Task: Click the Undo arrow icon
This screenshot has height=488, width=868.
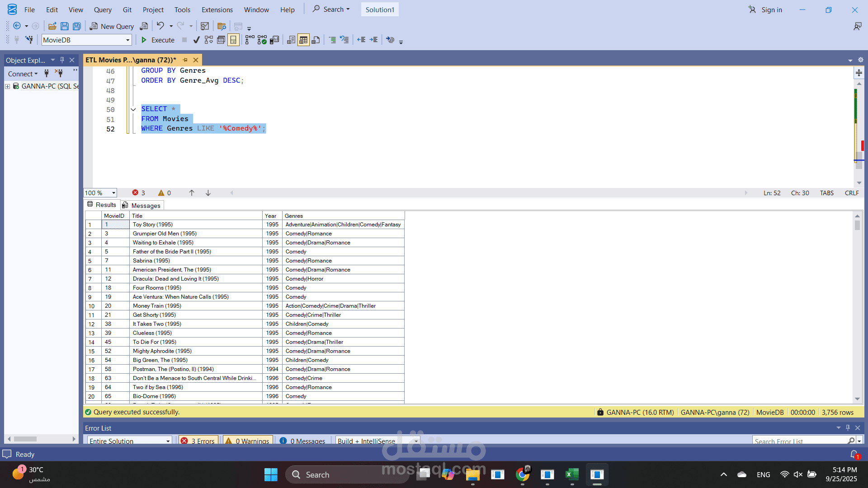Action: 160,26
